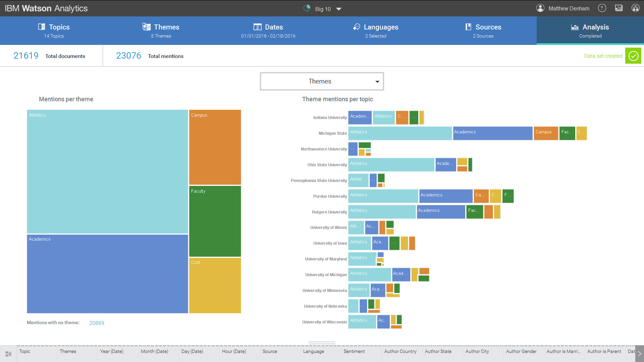Click Michigan State Athletics segment
644x362 pixels.
click(400, 133)
